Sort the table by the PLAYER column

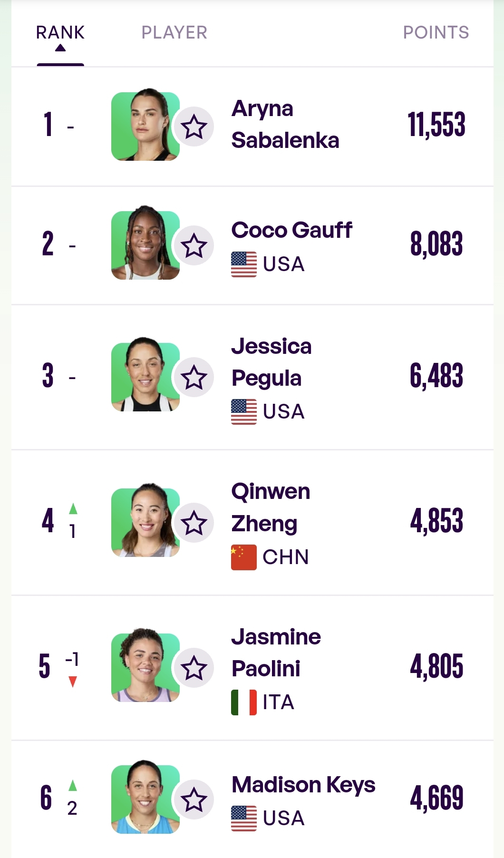(174, 32)
